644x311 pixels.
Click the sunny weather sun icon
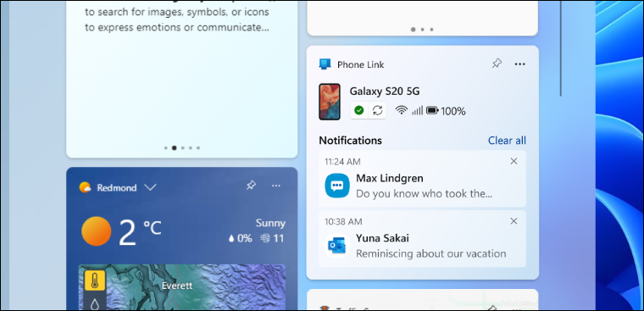coord(96,231)
